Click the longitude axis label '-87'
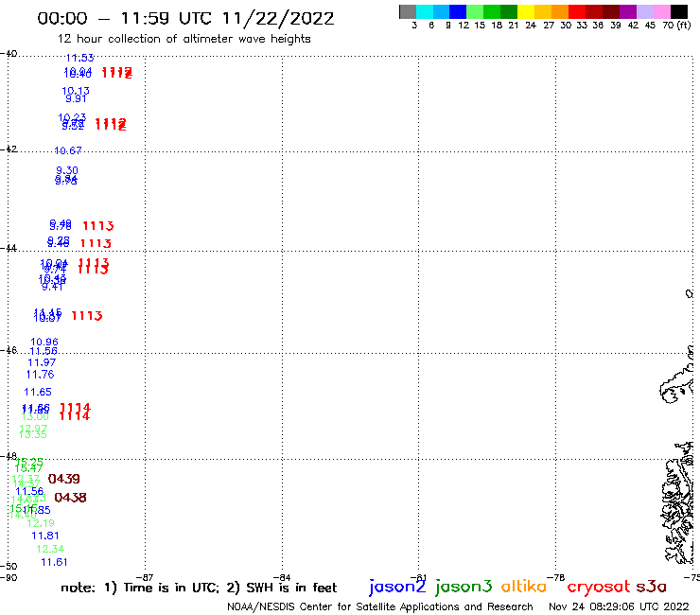Image resolution: width=700 pixels, height=615 pixels. (145, 577)
